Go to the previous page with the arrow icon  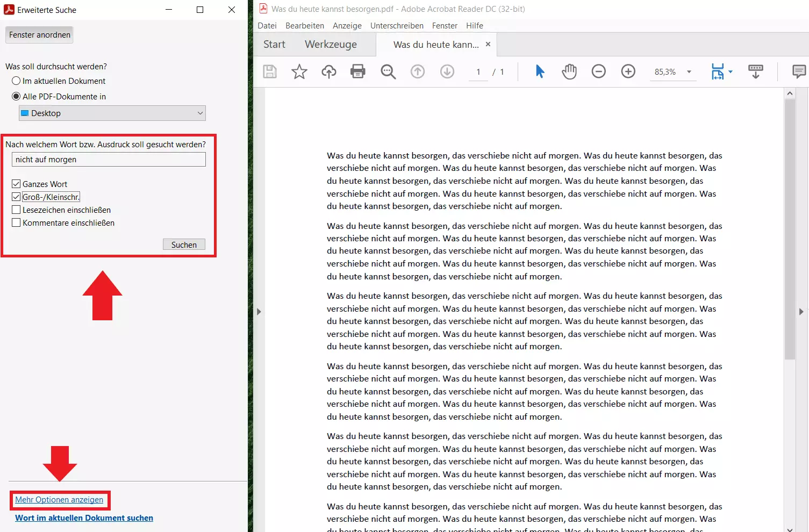pos(418,71)
